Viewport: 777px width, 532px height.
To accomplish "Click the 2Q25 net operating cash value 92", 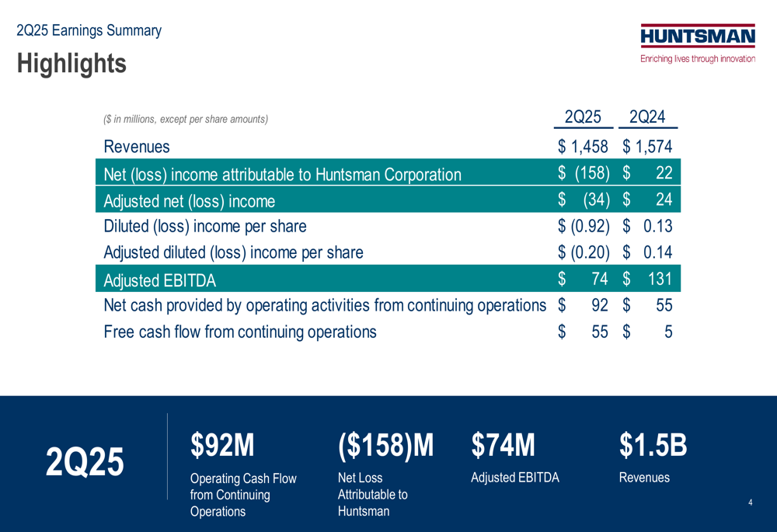I will (600, 305).
